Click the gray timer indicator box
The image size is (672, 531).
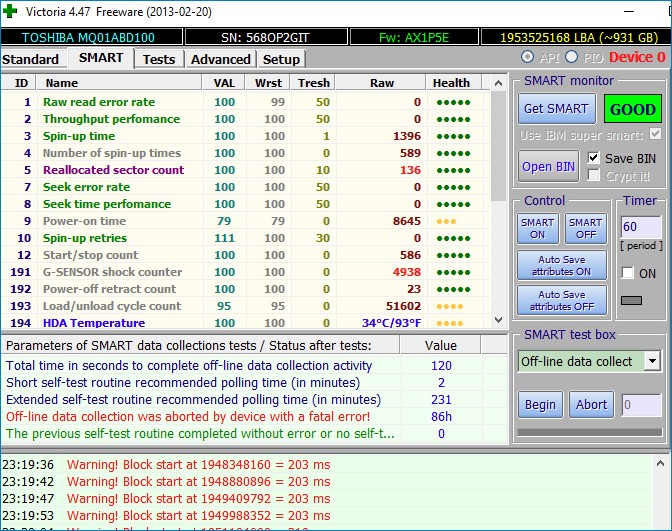click(631, 300)
